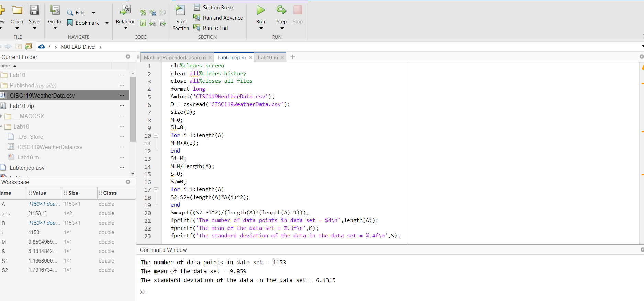Screen dimensions: 644x301
Task: Close the Labtenjep.m tab
Action: [251, 58]
